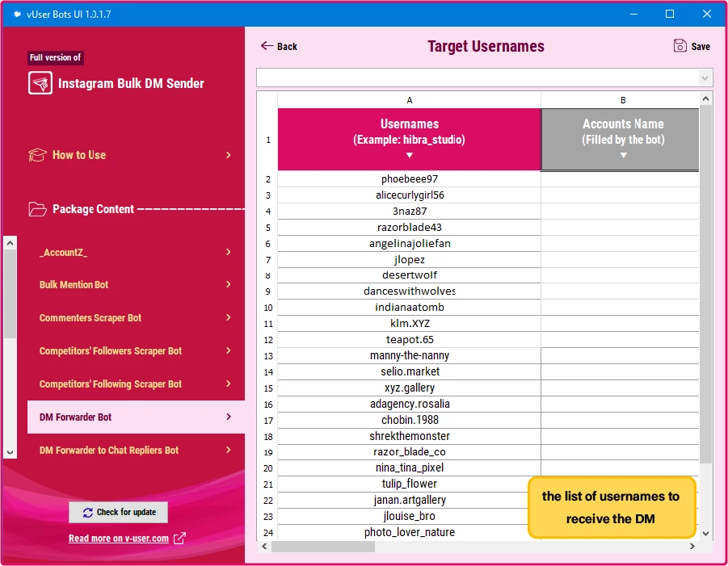The height and width of the screenshot is (566, 728).
Task: Open the Read more on v-user.com link
Action: (119, 539)
